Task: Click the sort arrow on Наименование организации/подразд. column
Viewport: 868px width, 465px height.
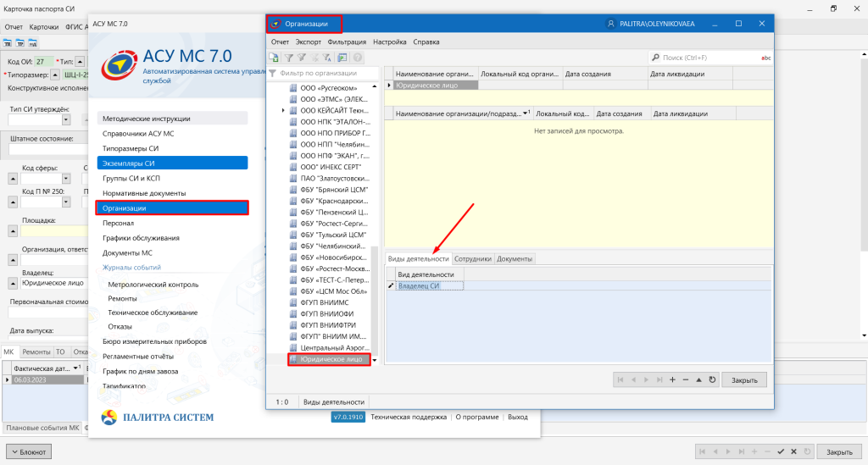Action: [x=526, y=113]
